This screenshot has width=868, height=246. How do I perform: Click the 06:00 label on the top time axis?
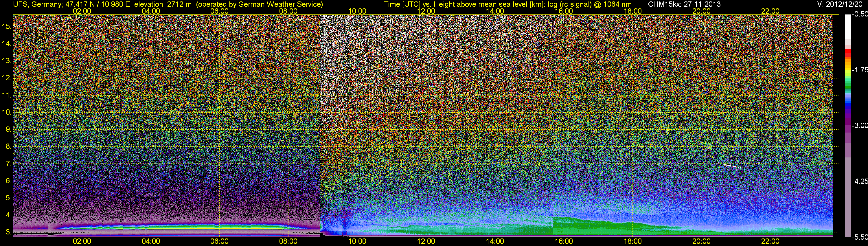[x=219, y=11]
